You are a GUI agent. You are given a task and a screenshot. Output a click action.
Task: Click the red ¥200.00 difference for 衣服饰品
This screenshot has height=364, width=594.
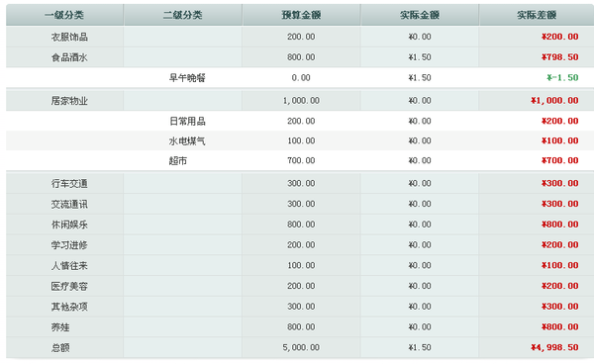pyautogui.click(x=560, y=37)
